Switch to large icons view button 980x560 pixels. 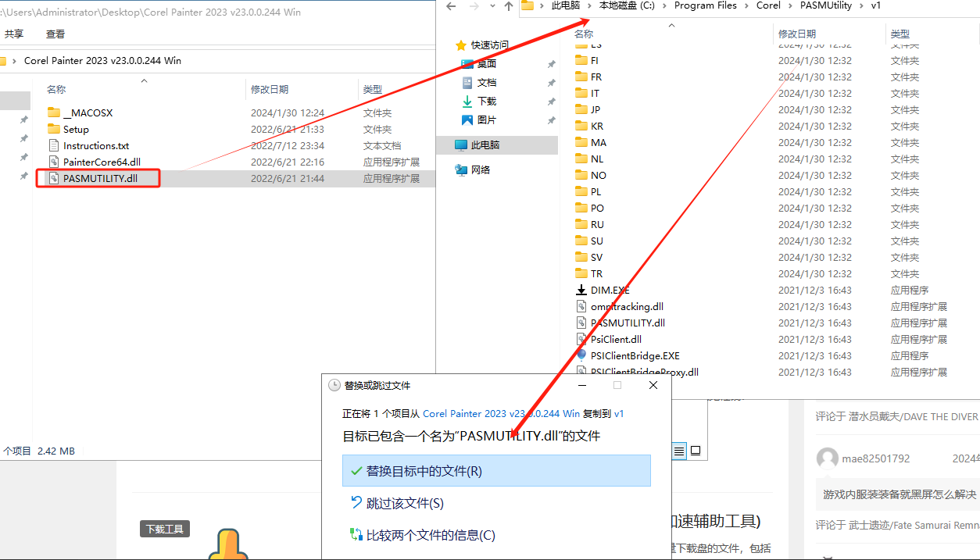click(696, 451)
